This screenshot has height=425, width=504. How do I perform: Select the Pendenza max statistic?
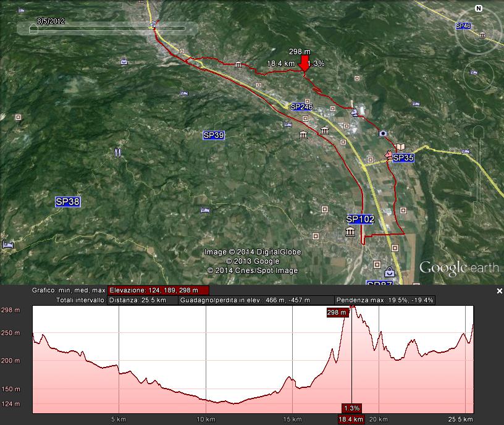click(x=385, y=300)
